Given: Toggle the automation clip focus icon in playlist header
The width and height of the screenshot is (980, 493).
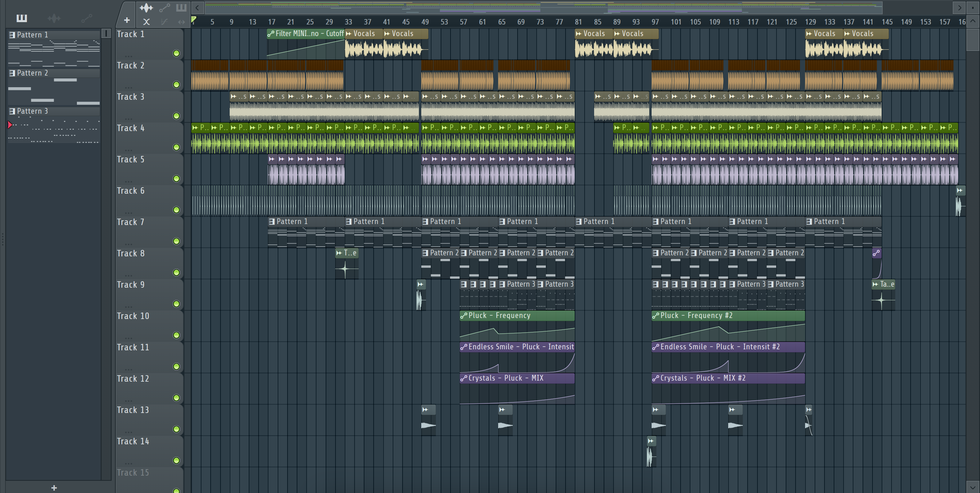Looking at the screenshot, I should (164, 7).
